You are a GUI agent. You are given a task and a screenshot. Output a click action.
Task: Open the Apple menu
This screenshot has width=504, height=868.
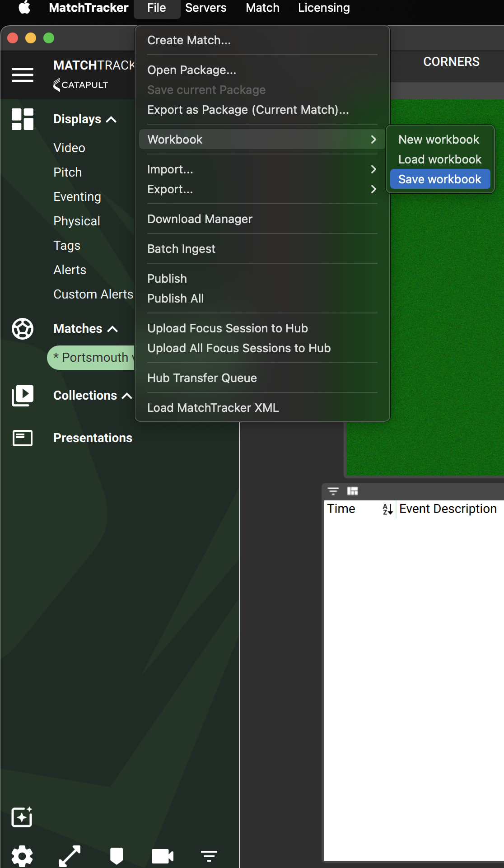point(24,8)
